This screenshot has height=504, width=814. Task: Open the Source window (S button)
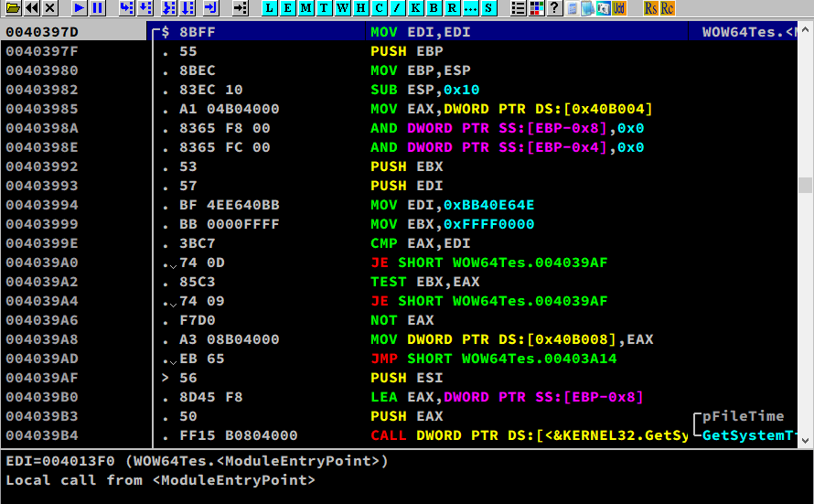tap(489, 8)
